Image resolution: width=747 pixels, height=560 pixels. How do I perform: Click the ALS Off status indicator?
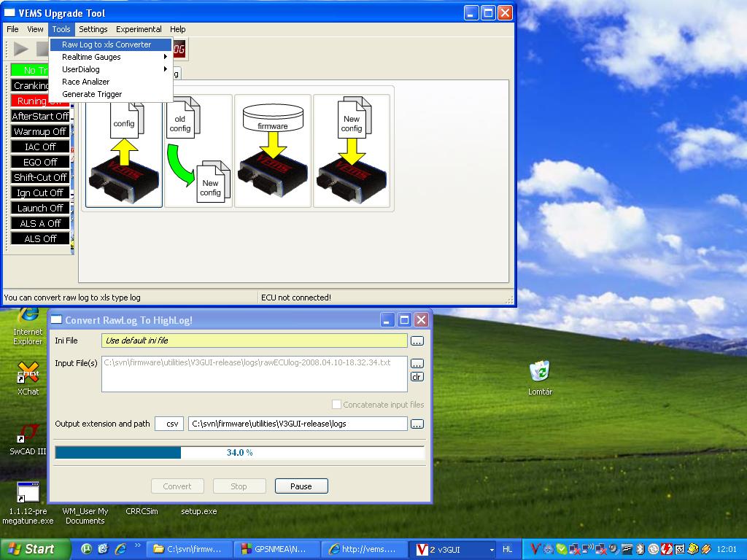41,238
